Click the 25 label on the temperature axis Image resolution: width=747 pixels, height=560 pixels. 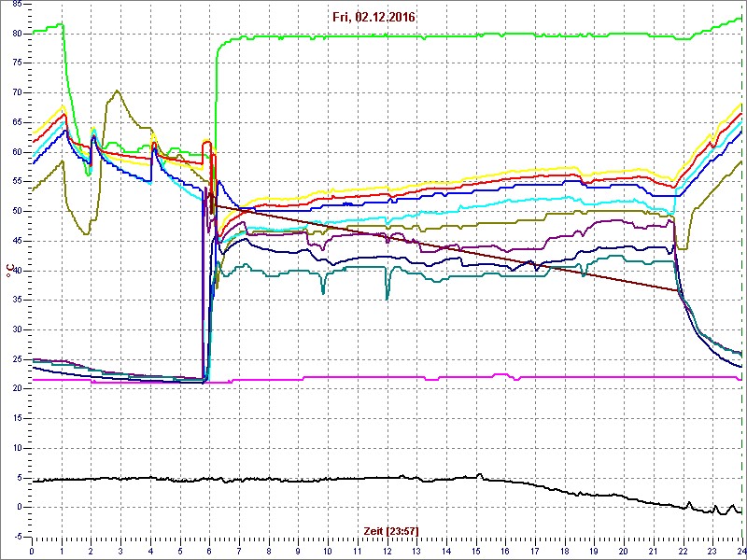tap(17, 359)
